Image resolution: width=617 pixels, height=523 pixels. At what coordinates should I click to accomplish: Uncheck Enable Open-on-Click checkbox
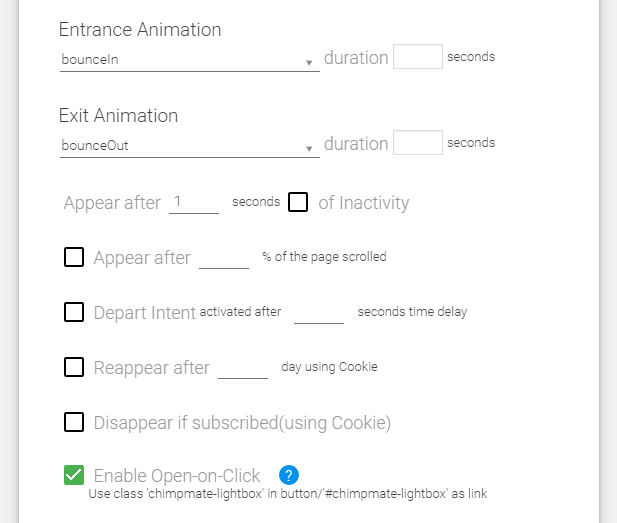tap(74, 475)
